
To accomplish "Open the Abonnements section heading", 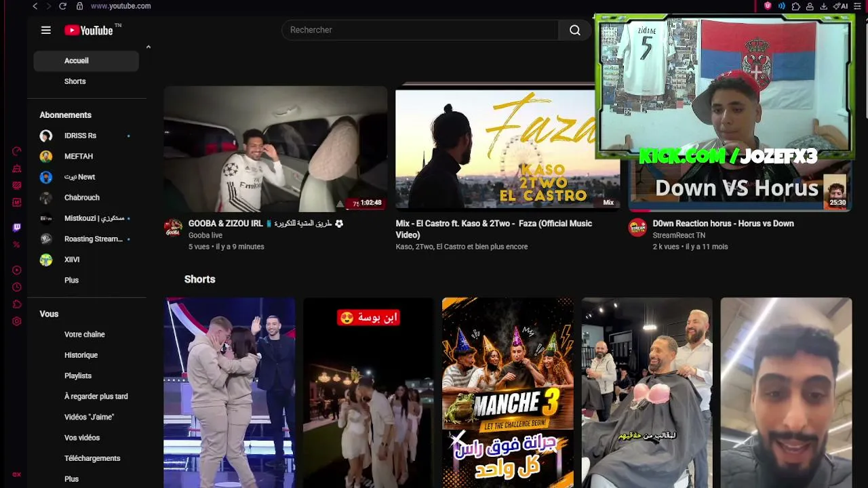I will (x=65, y=115).
